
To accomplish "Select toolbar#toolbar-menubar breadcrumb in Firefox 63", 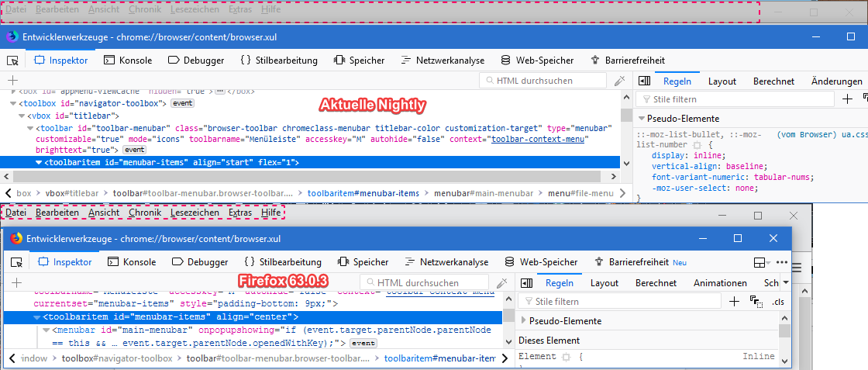I will [x=278, y=358].
